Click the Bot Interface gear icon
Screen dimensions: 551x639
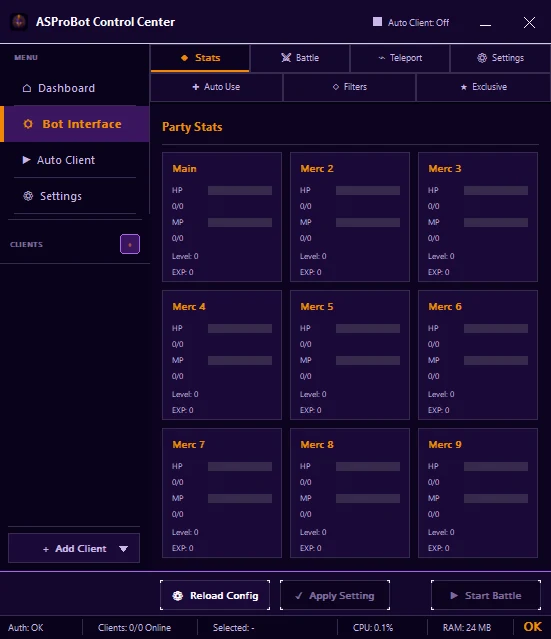tap(28, 124)
